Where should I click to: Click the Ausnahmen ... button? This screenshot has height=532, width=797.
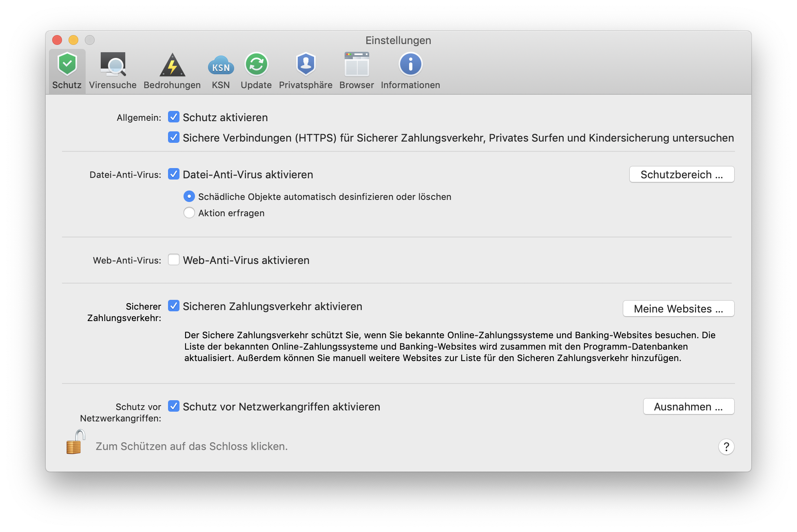pyautogui.click(x=689, y=407)
